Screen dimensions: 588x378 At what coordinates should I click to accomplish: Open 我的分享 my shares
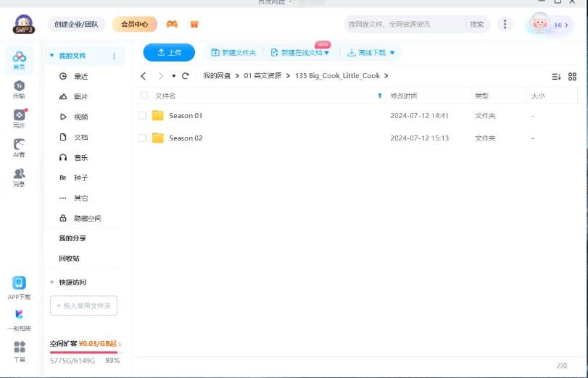pyautogui.click(x=73, y=238)
